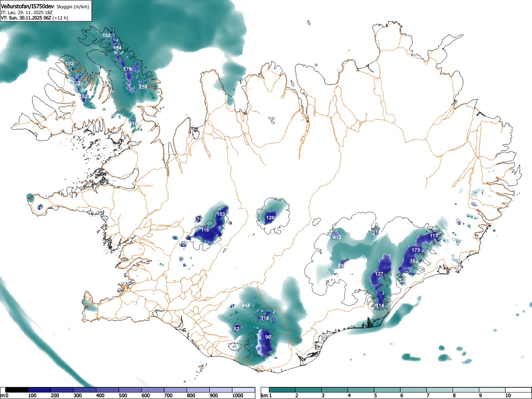Image resolution: width=532 pixels, height=399 pixels.
Task: Select the '500' tick on the metre scale
Action: coord(123,396)
